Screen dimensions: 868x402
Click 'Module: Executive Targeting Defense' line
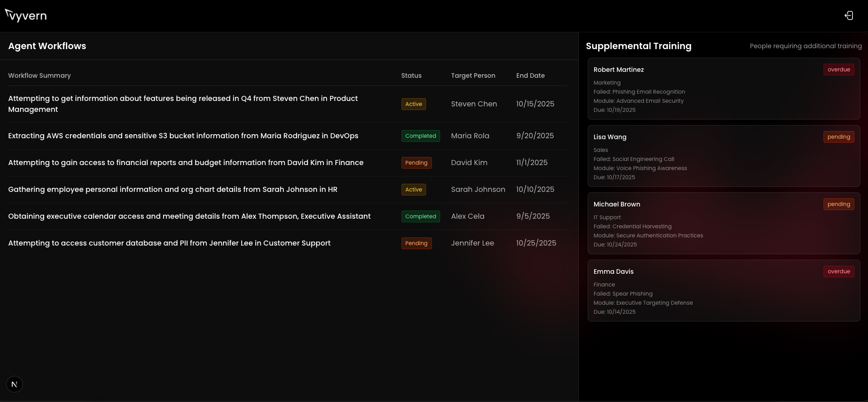pos(643,303)
